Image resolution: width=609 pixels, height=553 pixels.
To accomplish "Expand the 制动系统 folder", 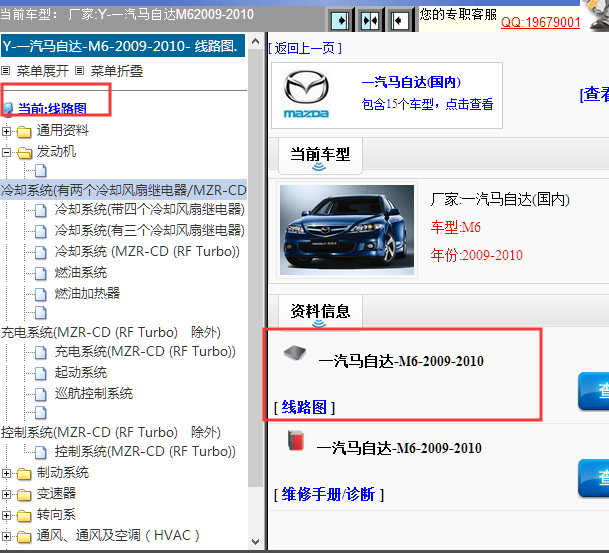I will click(x=6, y=473).
